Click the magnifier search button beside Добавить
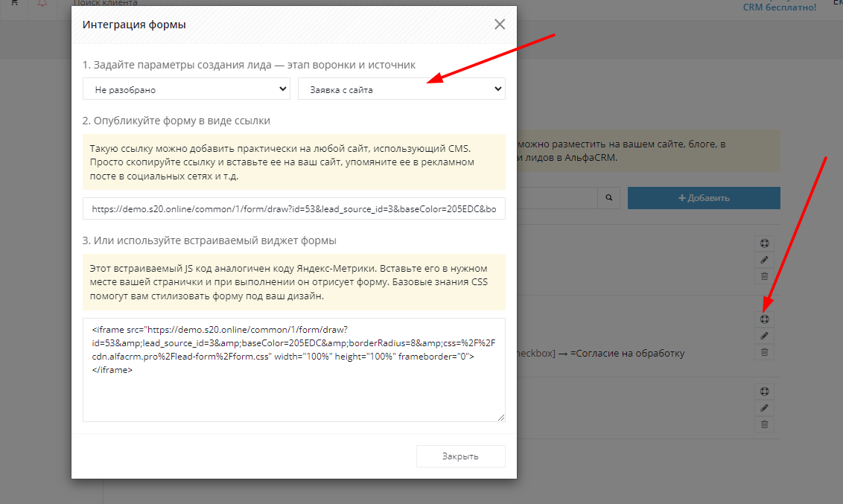Screen dimensions: 843x504 pyautogui.click(x=608, y=198)
